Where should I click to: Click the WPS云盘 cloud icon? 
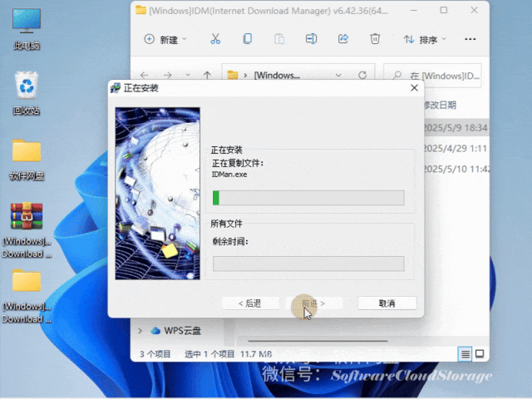pos(155,331)
